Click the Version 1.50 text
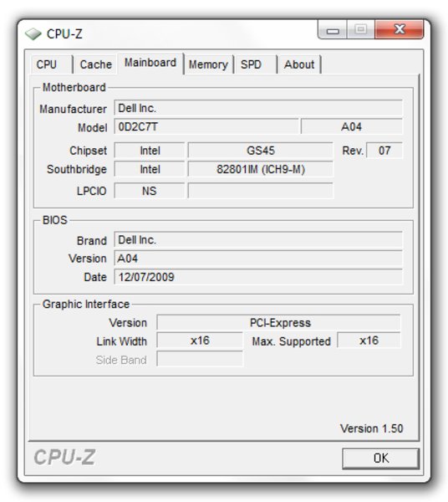The height and width of the screenshot is (502, 448). coord(372,428)
